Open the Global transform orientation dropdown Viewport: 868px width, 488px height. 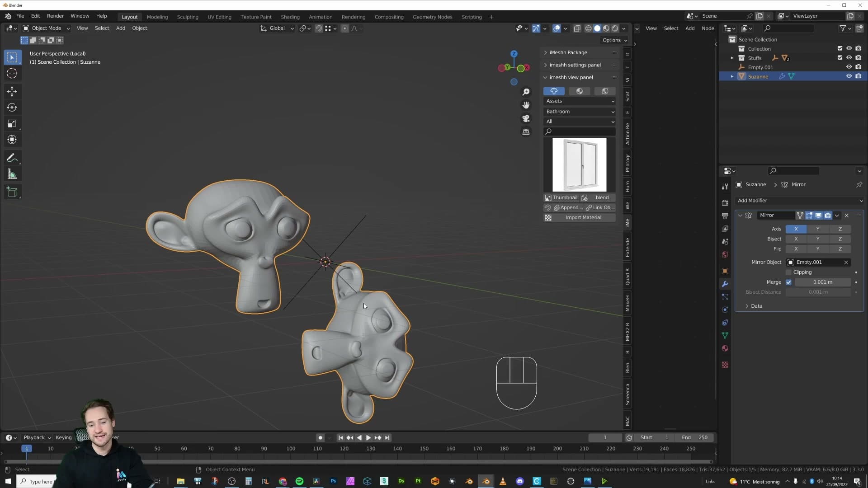pos(277,28)
